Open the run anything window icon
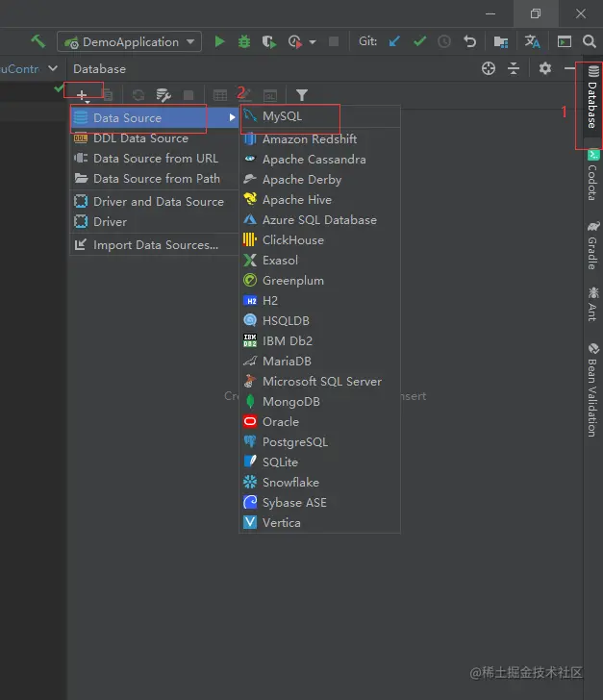603x700 pixels. [565, 41]
